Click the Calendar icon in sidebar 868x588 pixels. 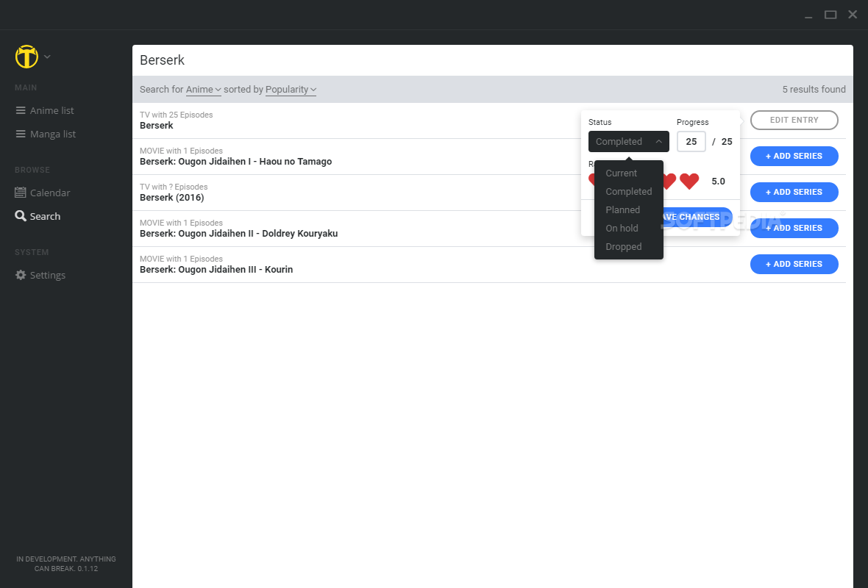pyautogui.click(x=21, y=193)
